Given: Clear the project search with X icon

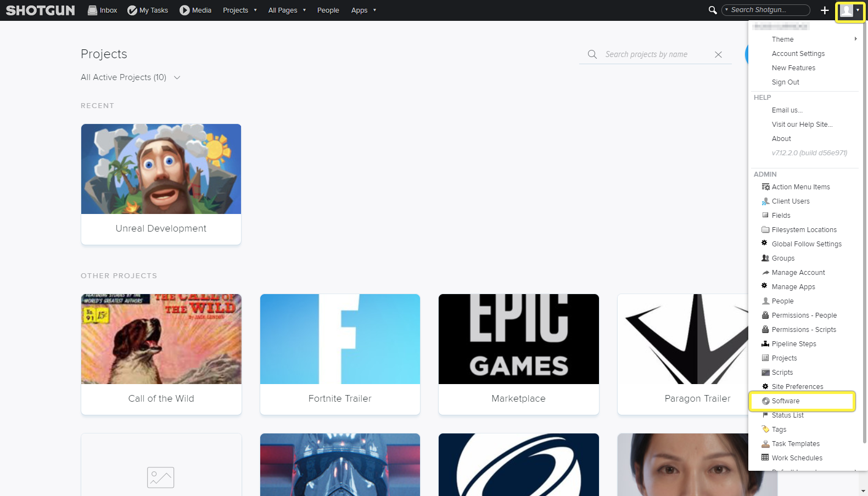Looking at the screenshot, I should [718, 54].
